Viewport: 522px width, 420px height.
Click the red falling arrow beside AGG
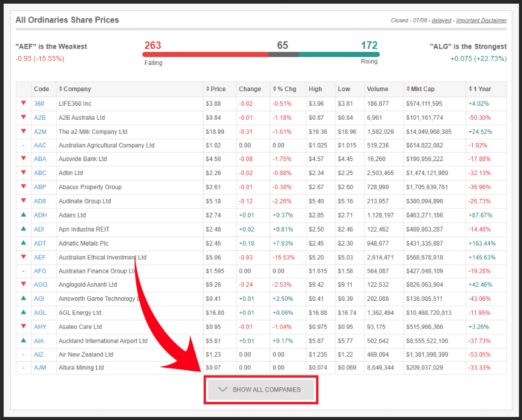(23, 284)
